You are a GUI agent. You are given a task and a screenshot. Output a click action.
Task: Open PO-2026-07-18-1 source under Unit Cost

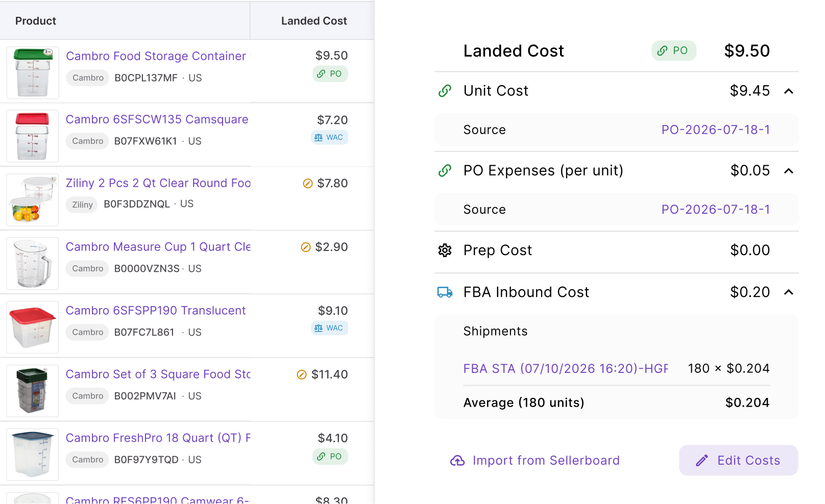[x=716, y=130]
